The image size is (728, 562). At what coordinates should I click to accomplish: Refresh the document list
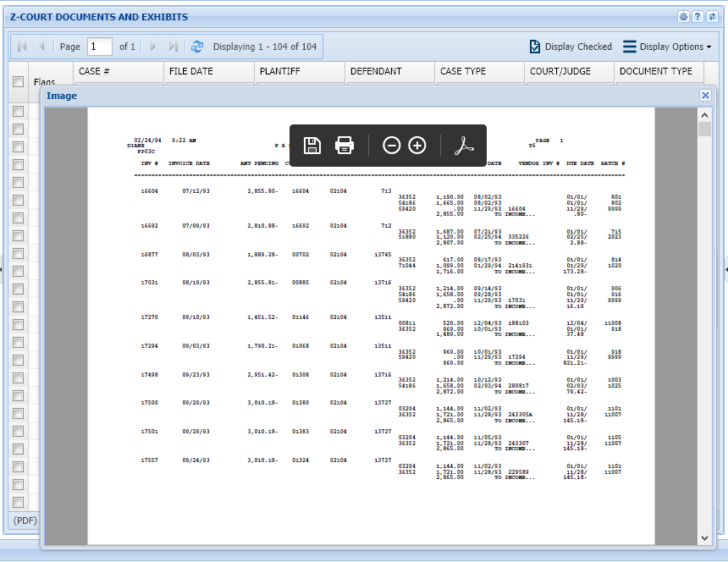[x=197, y=47]
